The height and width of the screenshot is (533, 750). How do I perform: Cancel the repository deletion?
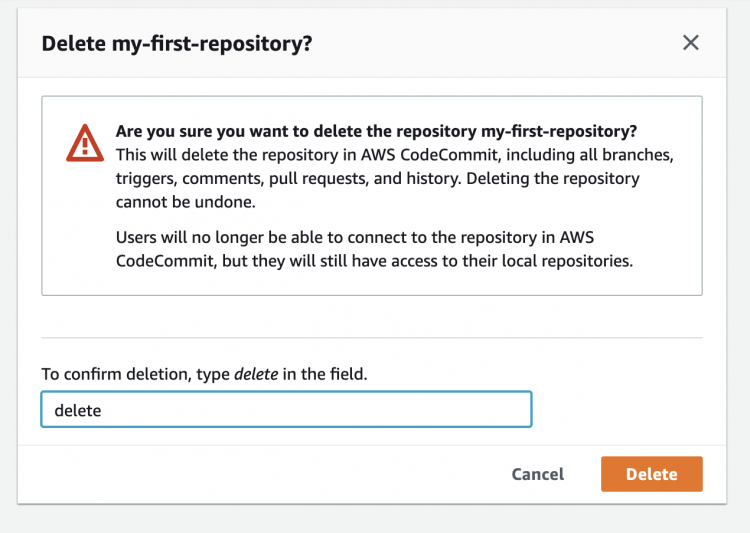point(538,474)
